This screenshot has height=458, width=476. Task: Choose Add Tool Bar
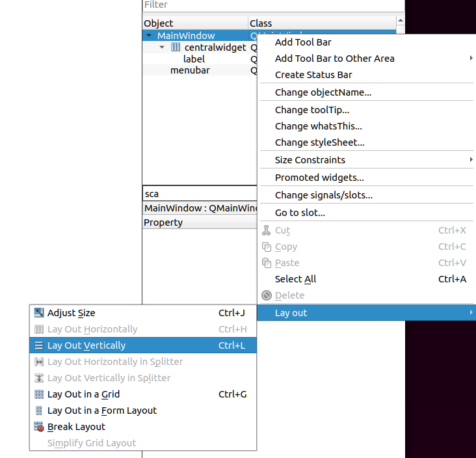366,42
